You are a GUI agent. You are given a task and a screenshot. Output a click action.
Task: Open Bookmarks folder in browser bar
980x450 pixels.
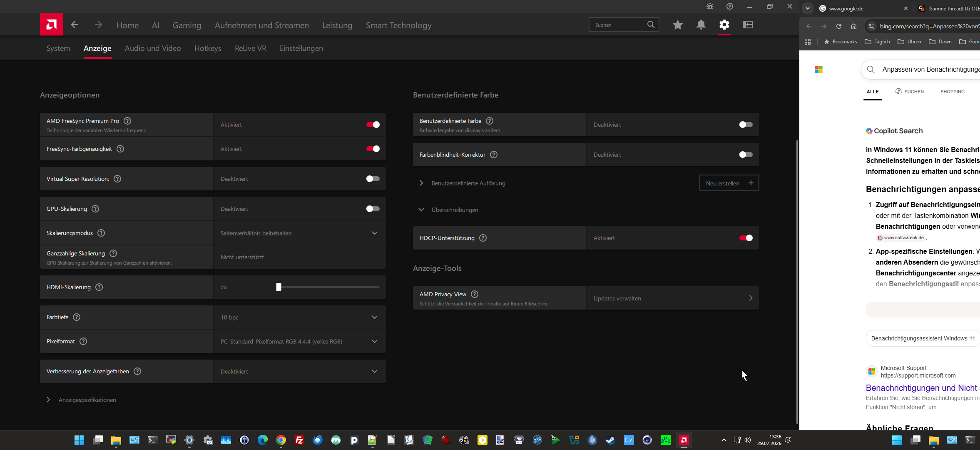(x=841, y=42)
